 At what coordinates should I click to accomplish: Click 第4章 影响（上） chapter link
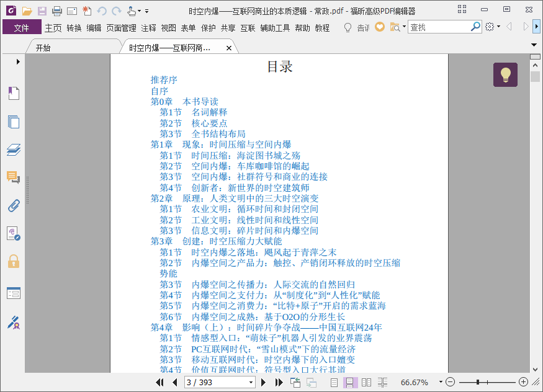(x=266, y=327)
